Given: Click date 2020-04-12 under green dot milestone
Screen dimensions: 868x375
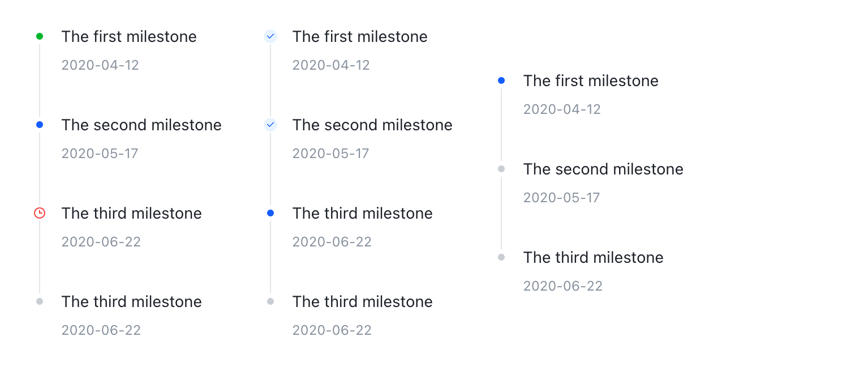Looking at the screenshot, I should [x=100, y=65].
